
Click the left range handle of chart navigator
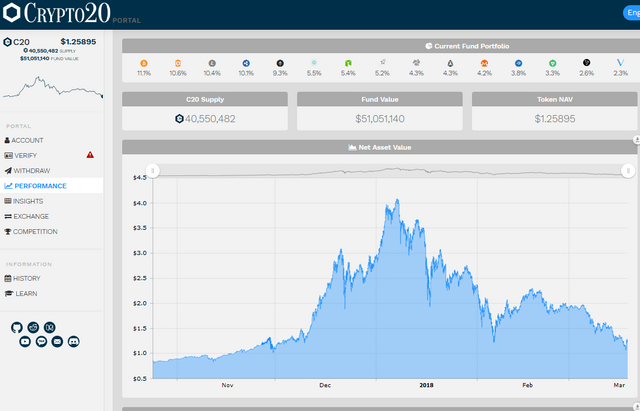(153, 171)
